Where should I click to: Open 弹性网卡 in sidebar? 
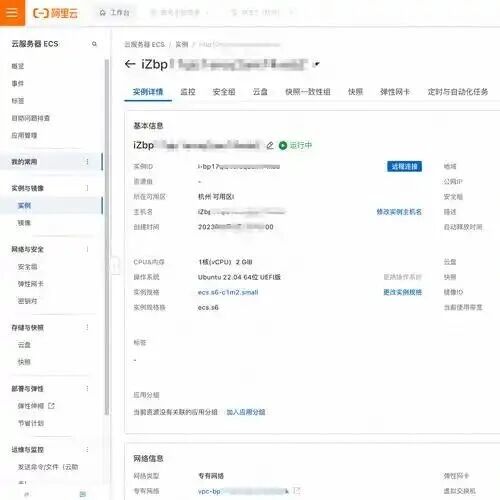point(31,284)
